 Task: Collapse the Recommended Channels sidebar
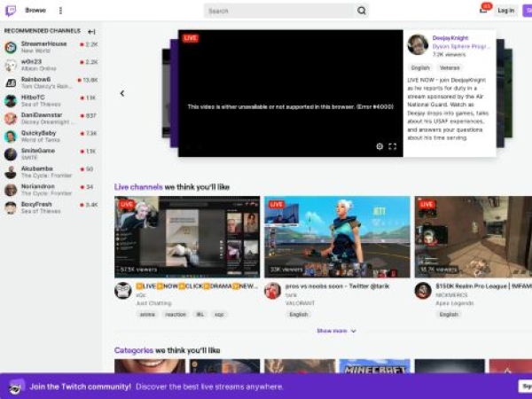click(91, 32)
